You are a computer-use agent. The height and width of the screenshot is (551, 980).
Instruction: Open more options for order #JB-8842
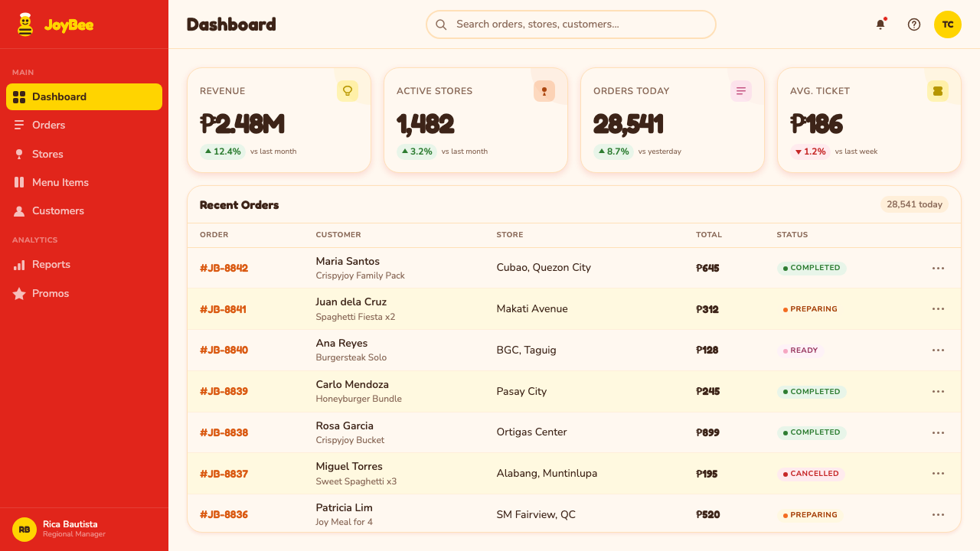pyautogui.click(x=938, y=269)
